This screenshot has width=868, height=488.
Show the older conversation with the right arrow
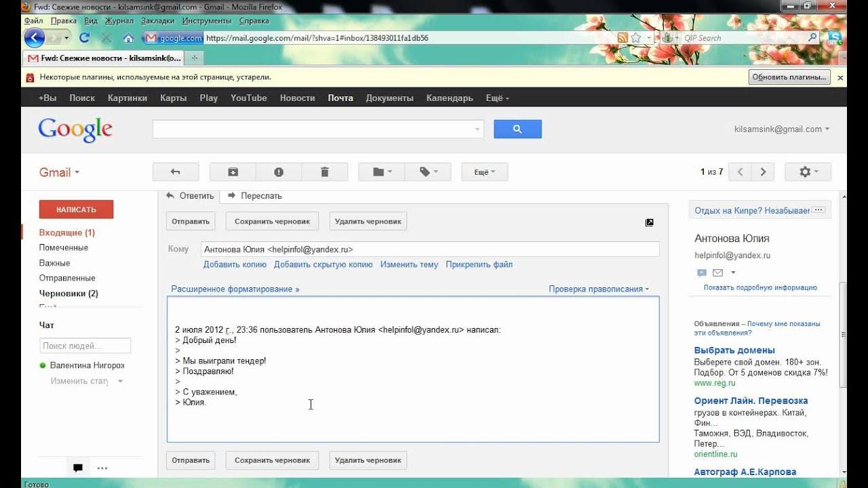[763, 172]
